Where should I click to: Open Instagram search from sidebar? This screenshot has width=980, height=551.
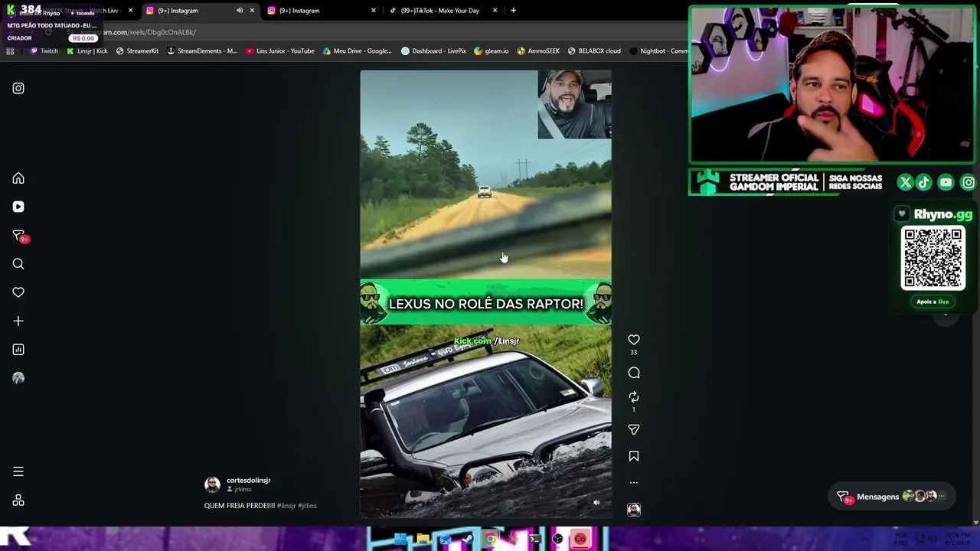(x=18, y=264)
